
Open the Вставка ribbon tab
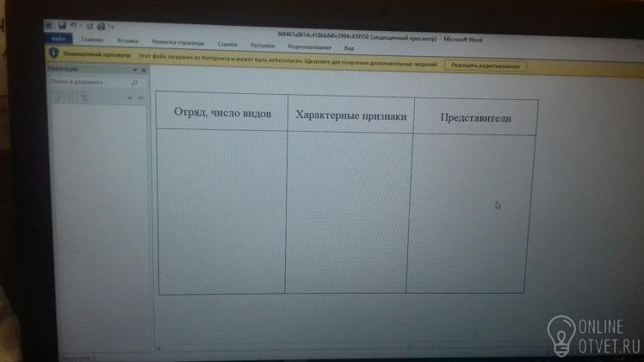(127, 41)
